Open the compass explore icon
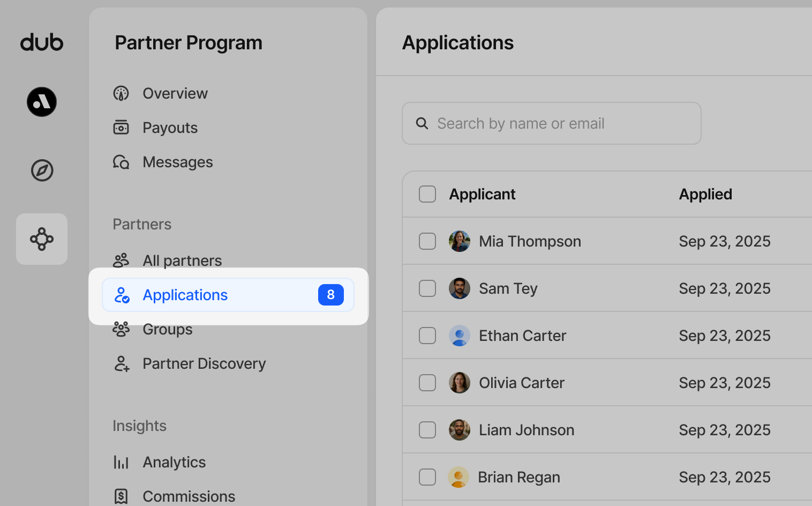This screenshot has height=506, width=812. tap(42, 170)
